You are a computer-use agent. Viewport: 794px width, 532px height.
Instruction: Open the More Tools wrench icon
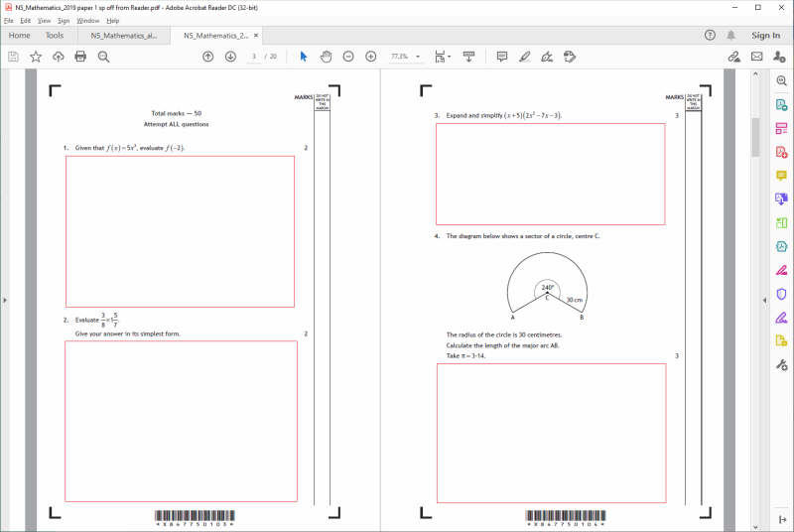tap(781, 364)
